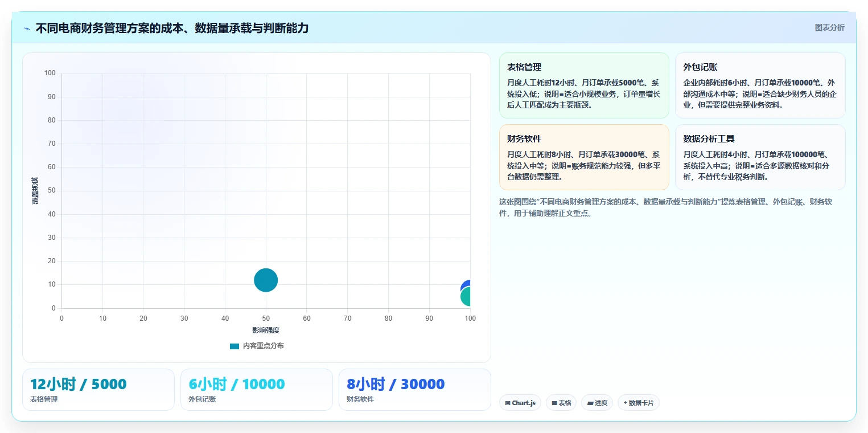Open the 数据分析工具 description card

coord(760,157)
